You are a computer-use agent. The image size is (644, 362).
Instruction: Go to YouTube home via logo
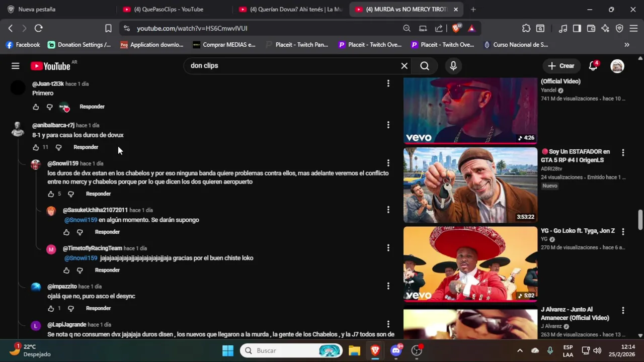[x=50, y=66]
